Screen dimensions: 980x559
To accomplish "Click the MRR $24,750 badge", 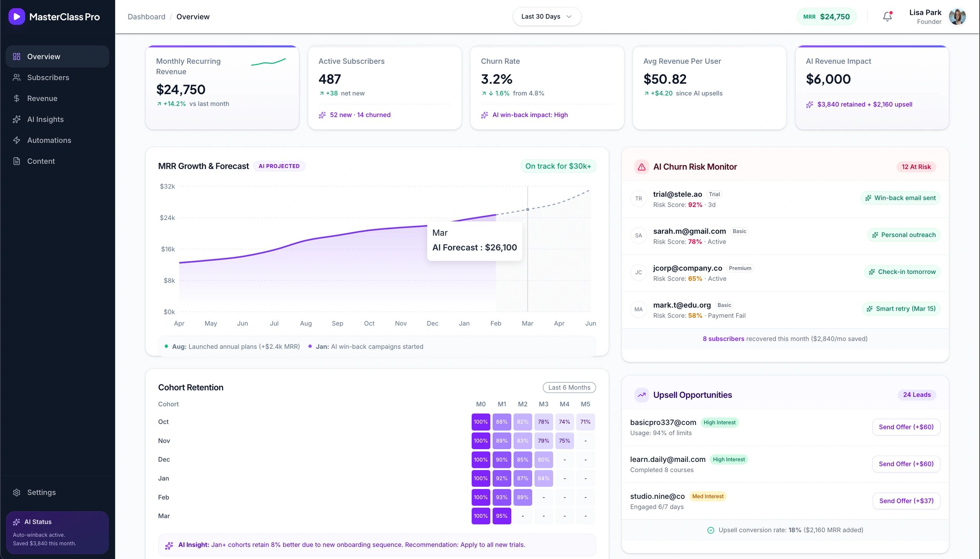I will [826, 16].
